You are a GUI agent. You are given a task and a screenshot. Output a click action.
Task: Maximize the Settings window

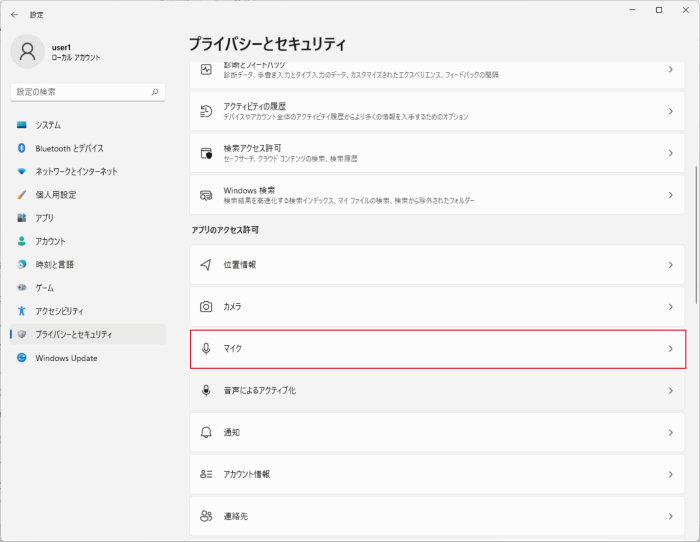tap(658, 10)
